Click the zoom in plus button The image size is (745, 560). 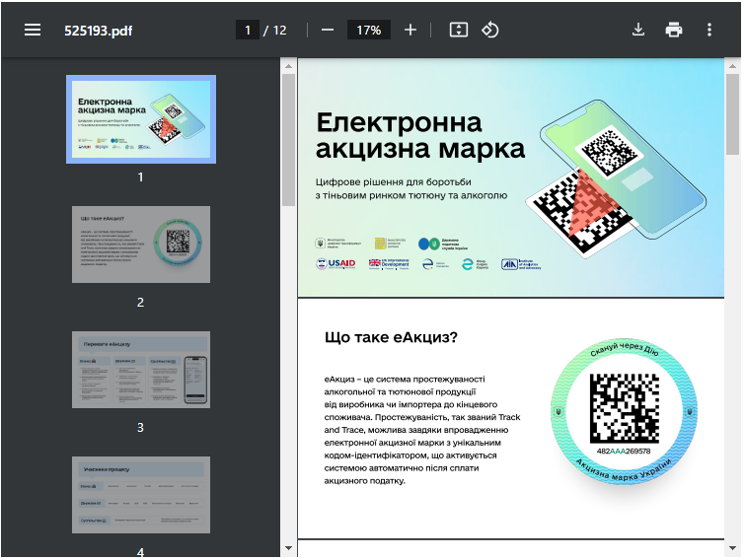(x=410, y=30)
